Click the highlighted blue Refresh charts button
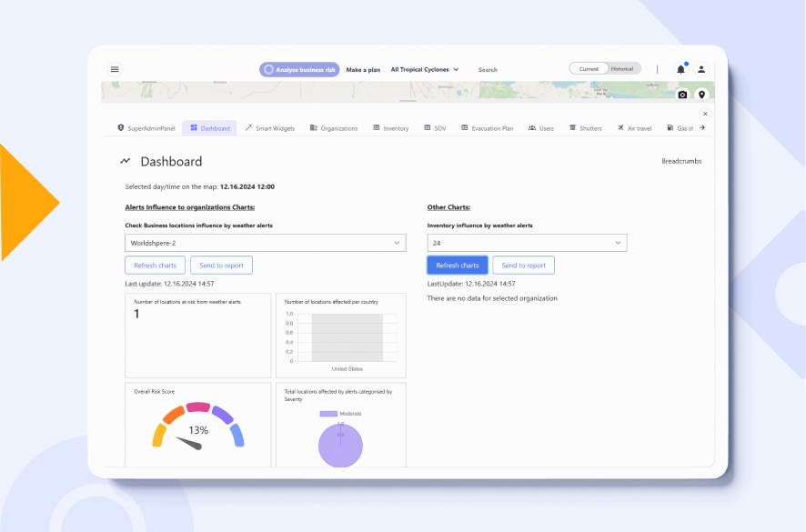This screenshot has width=806, height=532. (457, 266)
